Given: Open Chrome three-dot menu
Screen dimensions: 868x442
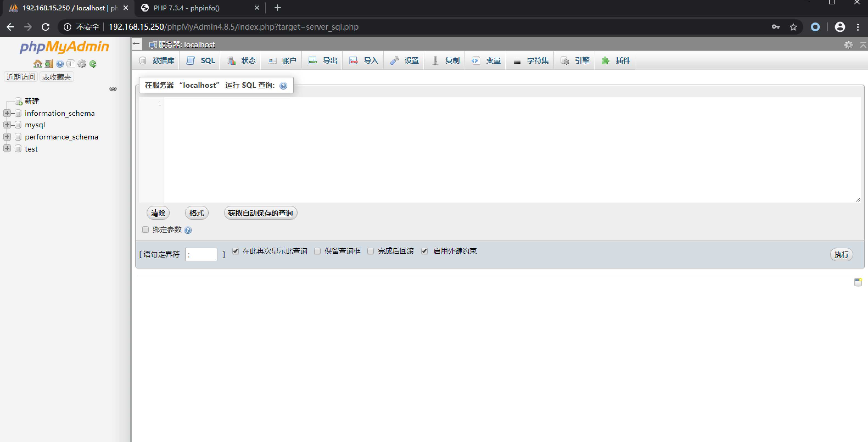Looking at the screenshot, I should click(x=858, y=27).
